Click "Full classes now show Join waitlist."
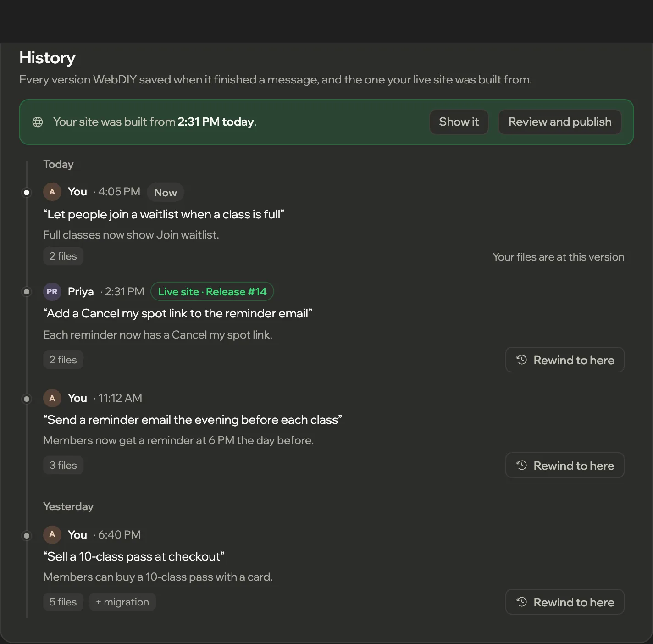The height and width of the screenshot is (644, 653). [131, 235]
